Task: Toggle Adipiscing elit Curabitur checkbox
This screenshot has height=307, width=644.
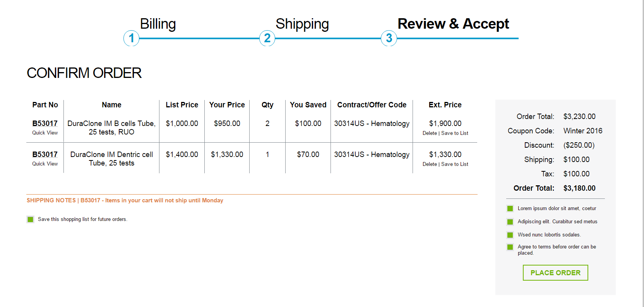Action: click(x=510, y=222)
